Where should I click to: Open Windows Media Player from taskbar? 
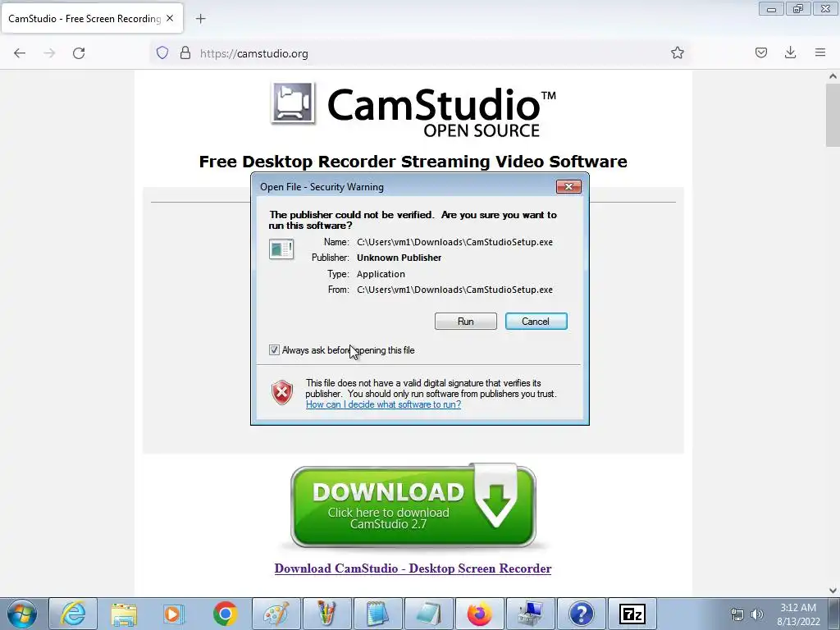174,614
